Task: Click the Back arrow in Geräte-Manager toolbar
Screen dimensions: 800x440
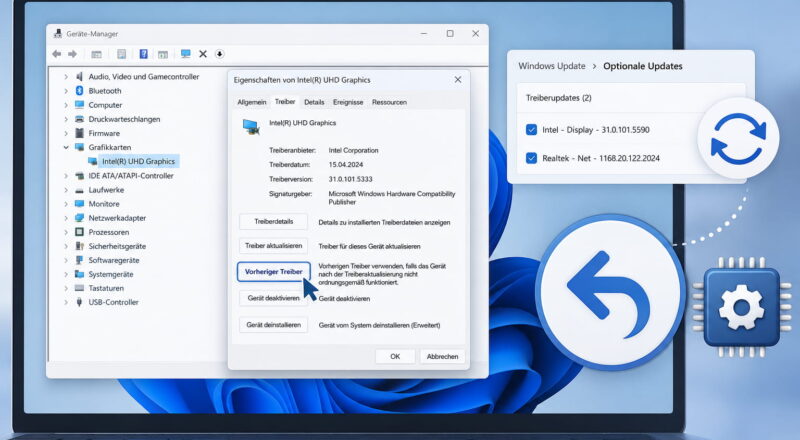Action: point(57,54)
